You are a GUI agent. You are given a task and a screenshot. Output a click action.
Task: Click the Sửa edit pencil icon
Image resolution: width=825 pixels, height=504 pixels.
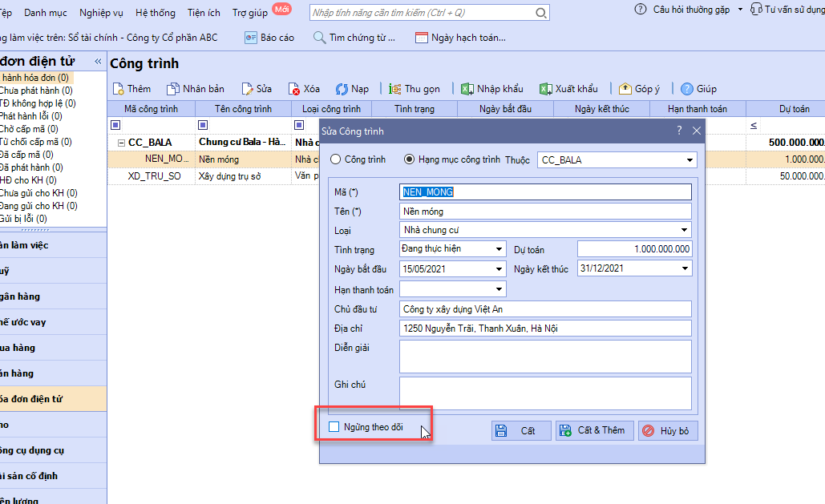click(247, 89)
